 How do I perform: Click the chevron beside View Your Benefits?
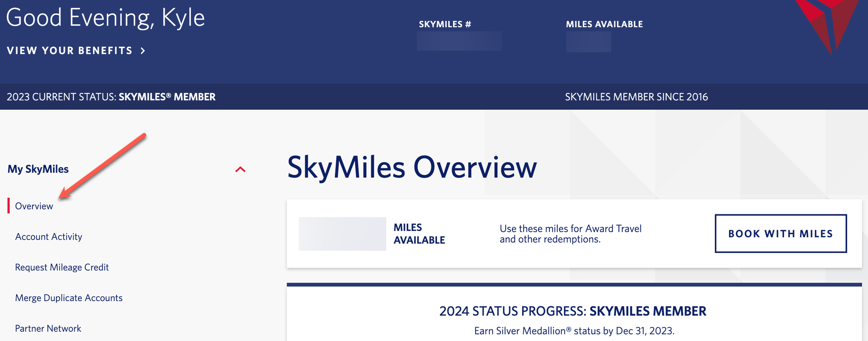[x=143, y=51]
